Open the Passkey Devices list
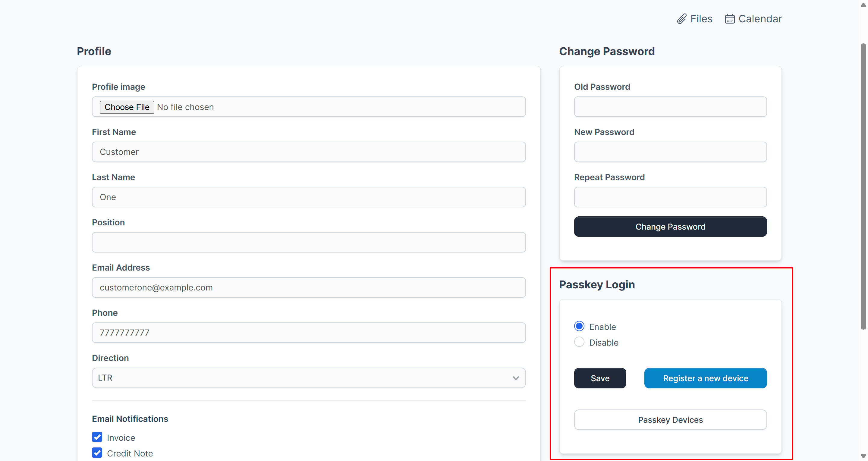Screen dimensions: 868x461 point(670,419)
